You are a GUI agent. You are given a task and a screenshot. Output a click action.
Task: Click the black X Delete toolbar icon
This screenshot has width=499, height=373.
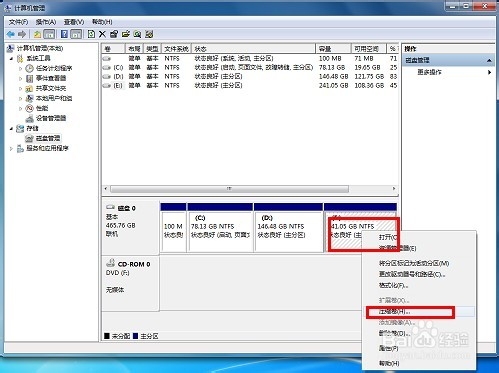tap(102, 34)
